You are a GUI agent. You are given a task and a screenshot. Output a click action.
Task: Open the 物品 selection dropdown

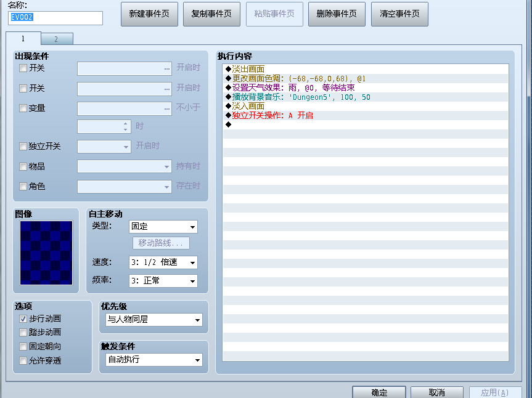(125, 166)
